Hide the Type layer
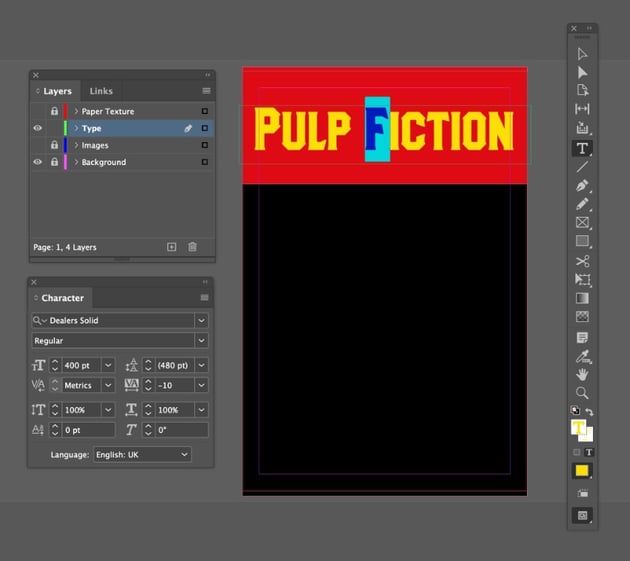 (x=38, y=128)
